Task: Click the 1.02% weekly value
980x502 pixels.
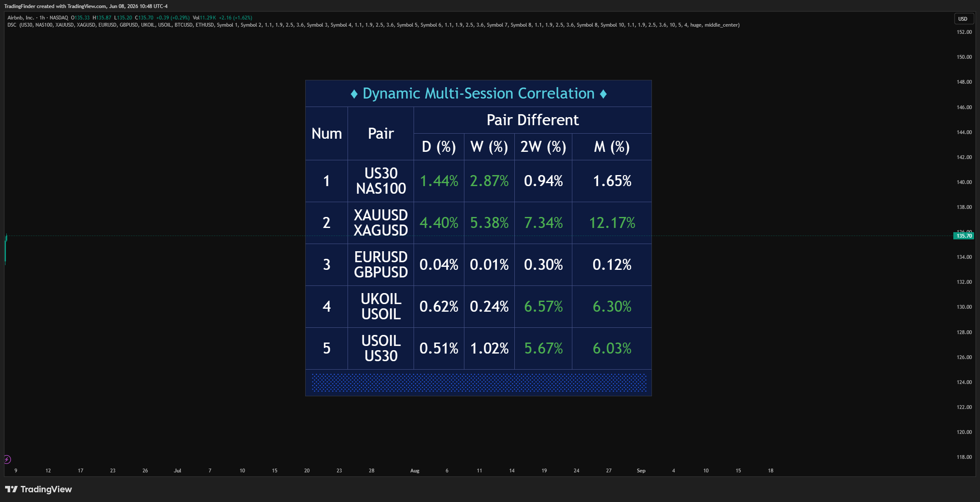Action: tap(489, 348)
